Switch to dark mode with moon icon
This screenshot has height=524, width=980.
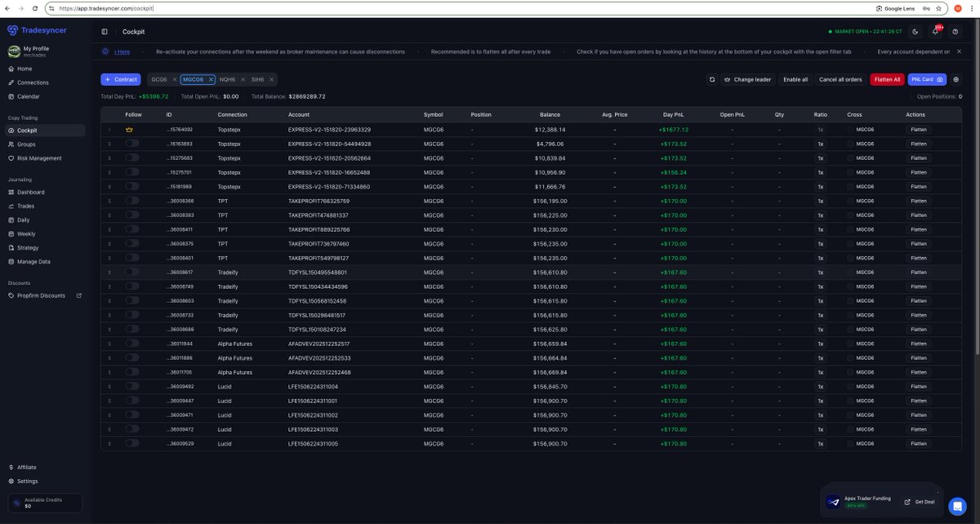point(915,32)
